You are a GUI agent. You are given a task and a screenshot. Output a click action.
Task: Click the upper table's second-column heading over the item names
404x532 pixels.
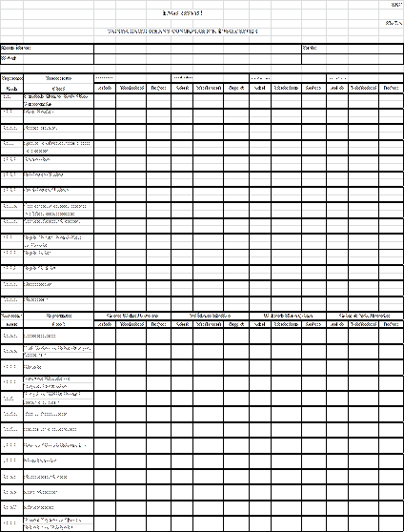pyautogui.click(x=58, y=83)
